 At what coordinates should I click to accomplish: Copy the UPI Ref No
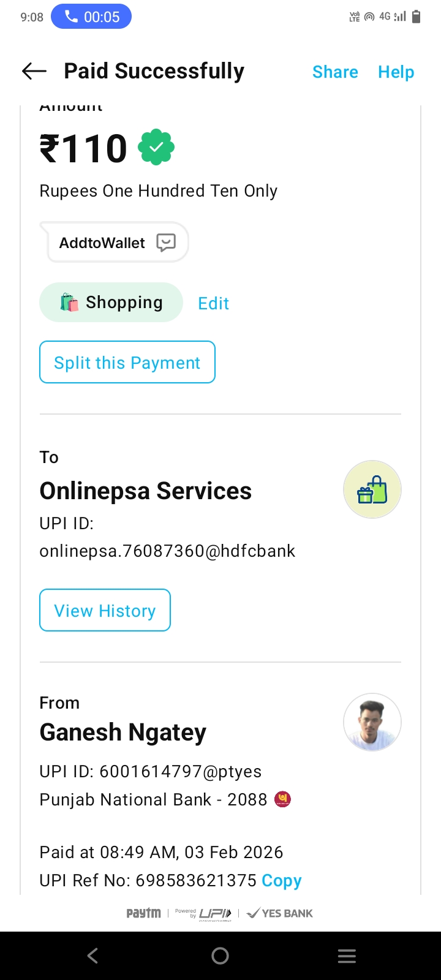tap(282, 880)
